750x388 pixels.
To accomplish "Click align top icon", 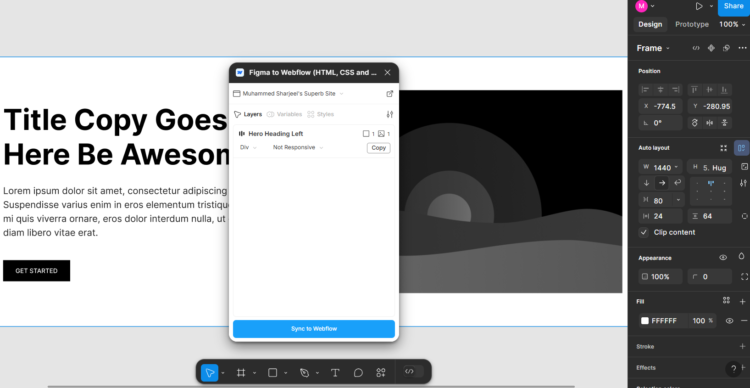I will pyautogui.click(x=695, y=89).
